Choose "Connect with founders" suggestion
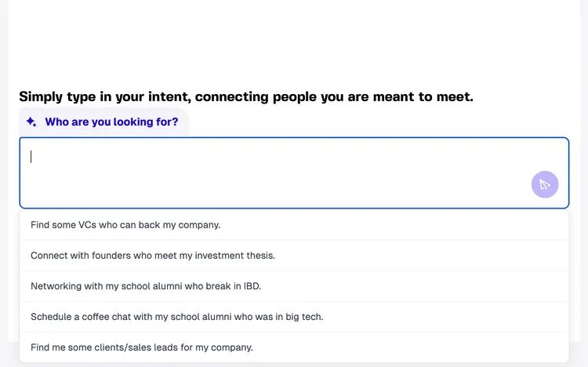The height and width of the screenshot is (367, 588). tap(153, 256)
